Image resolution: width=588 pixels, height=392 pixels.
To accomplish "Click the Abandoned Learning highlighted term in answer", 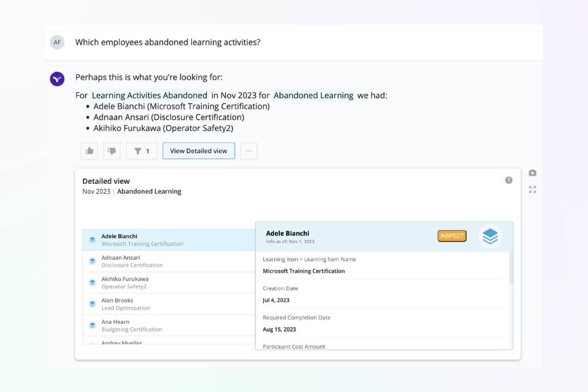I will coord(314,96).
